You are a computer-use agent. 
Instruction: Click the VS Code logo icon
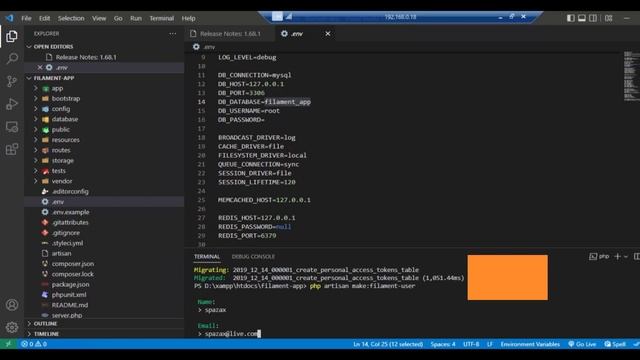point(9,18)
